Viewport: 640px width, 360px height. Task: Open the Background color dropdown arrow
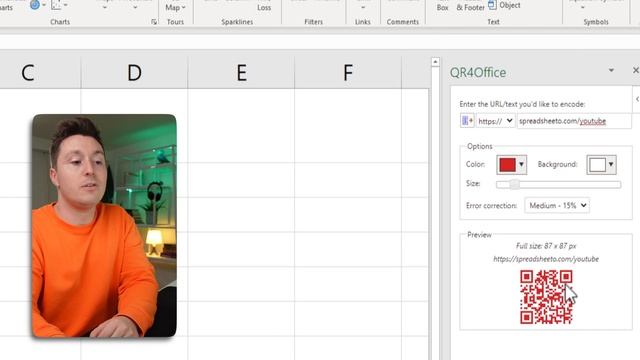611,164
